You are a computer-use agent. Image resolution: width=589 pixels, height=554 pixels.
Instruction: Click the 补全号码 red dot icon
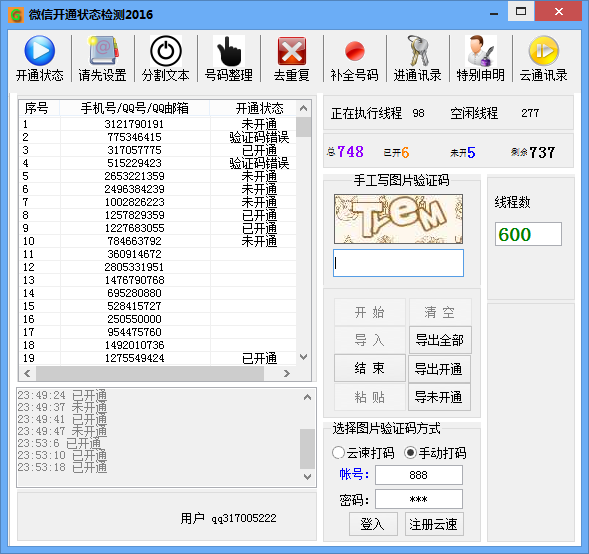click(355, 51)
